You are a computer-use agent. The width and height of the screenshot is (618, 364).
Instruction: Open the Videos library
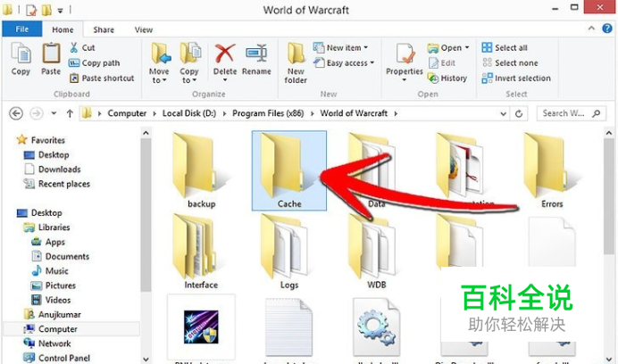pos(51,300)
